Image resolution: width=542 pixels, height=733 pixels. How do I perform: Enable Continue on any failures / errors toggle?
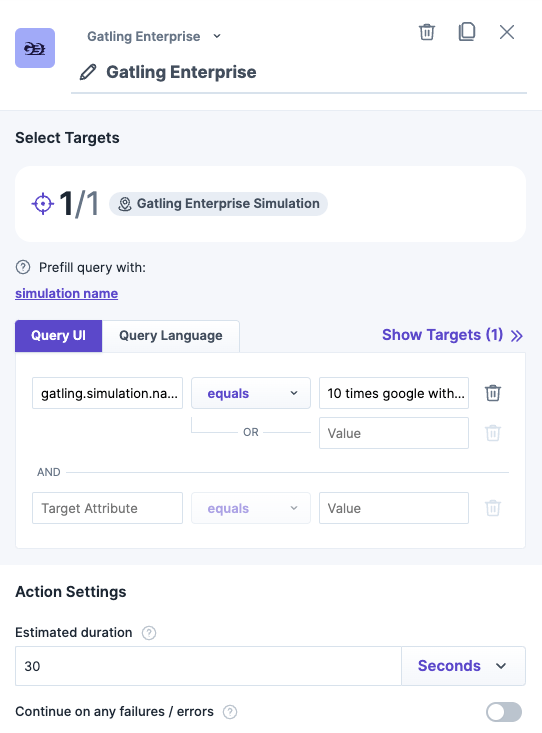pos(504,712)
